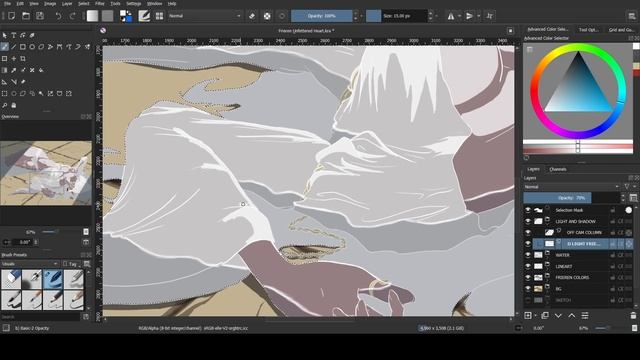Open a file with the folder icon

point(26,16)
